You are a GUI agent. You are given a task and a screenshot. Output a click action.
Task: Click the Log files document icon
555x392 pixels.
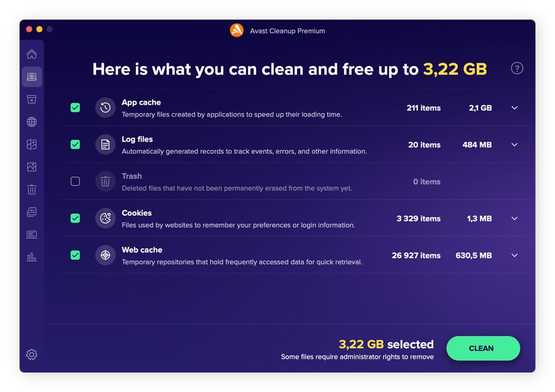pyautogui.click(x=105, y=144)
